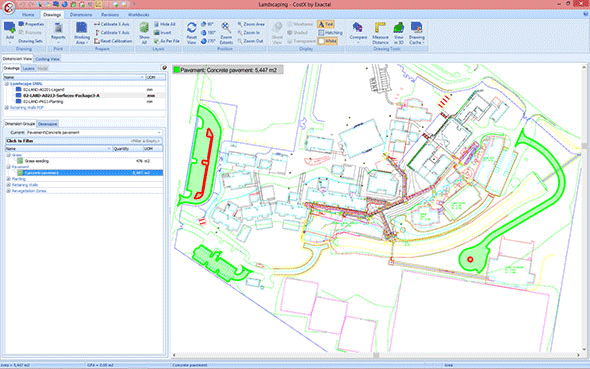Expand the Planting dimension group
The width and height of the screenshot is (590, 369).
pos(8,179)
